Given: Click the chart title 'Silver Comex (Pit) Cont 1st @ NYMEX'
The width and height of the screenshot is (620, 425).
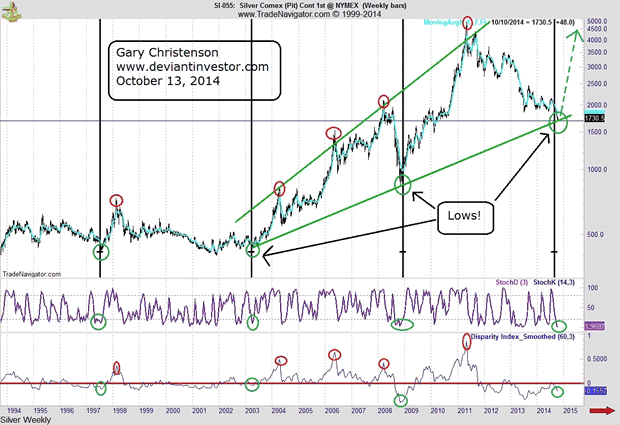Looking at the screenshot, I should point(299,6).
